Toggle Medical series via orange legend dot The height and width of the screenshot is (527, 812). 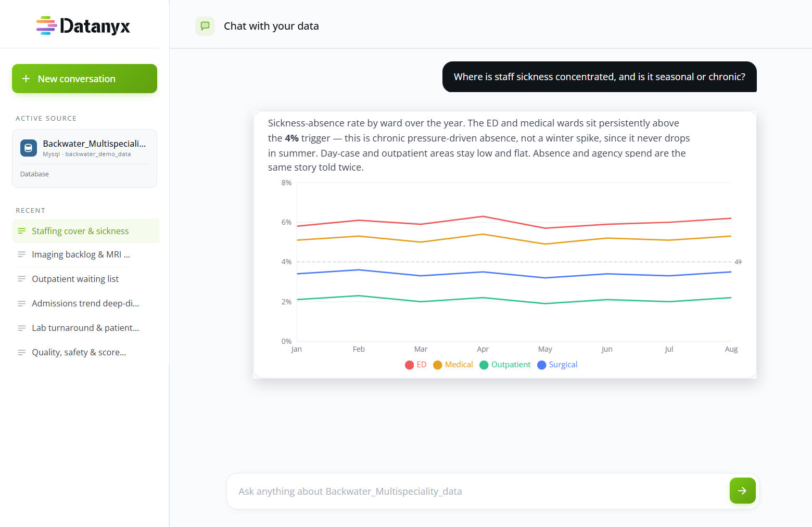tap(438, 365)
